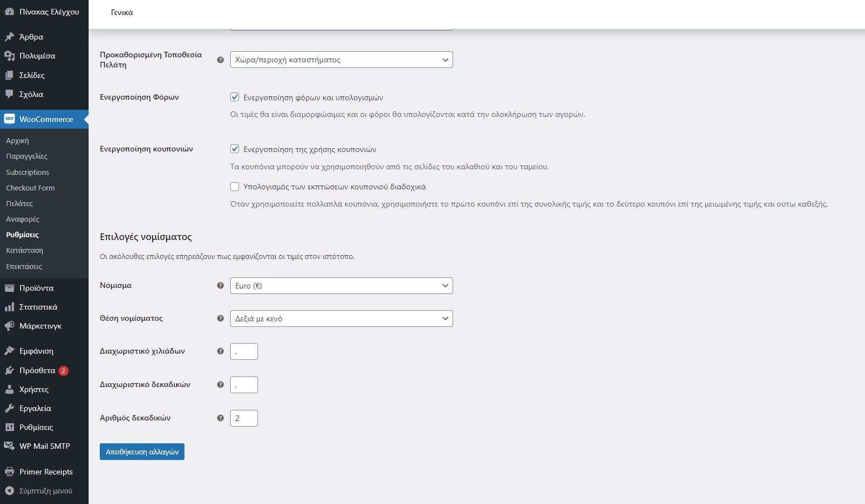Image resolution: width=865 pixels, height=504 pixels.
Task: Expand the Θέση νομίσματος dropdown
Action: 341,318
